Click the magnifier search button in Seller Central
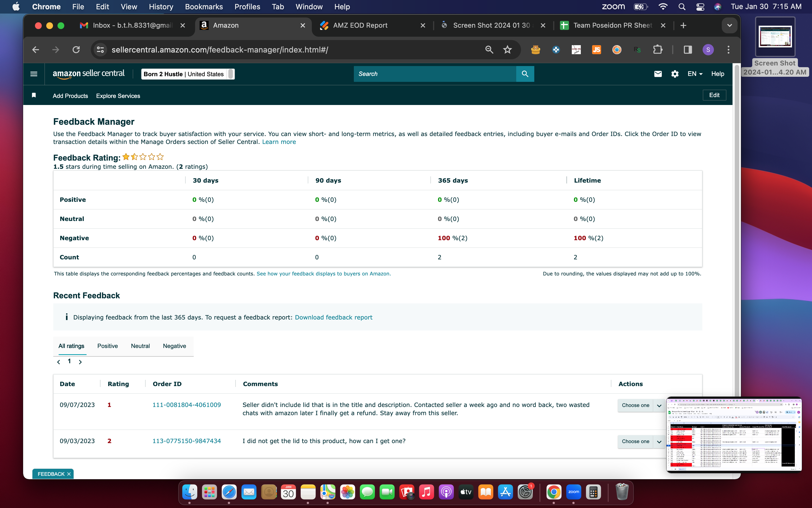 [x=525, y=74]
